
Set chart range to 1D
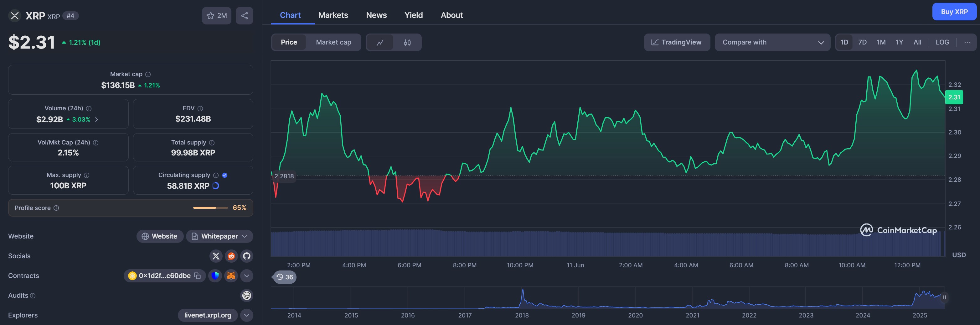pyautogui.click(x=844, y=42)
